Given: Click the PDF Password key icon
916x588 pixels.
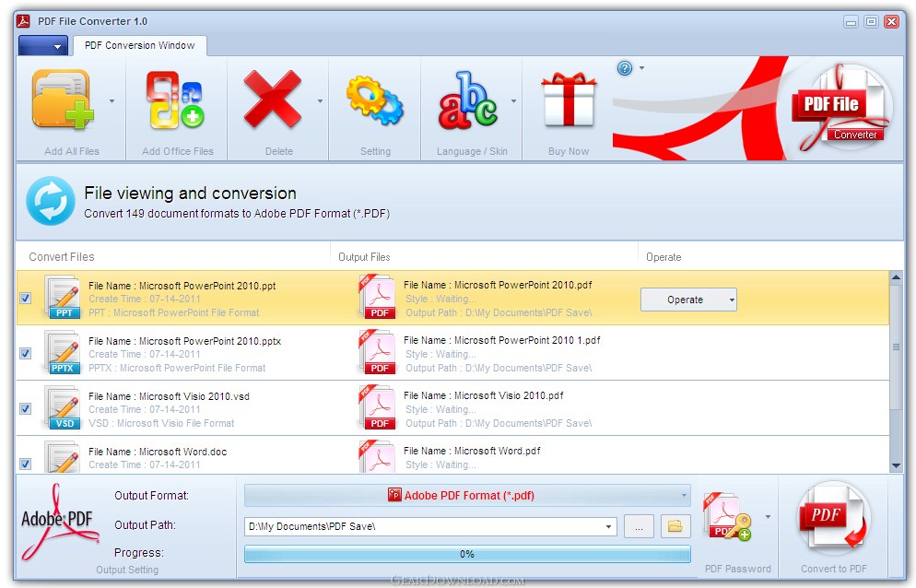Looking at the screenshot, I should point(727,517).
